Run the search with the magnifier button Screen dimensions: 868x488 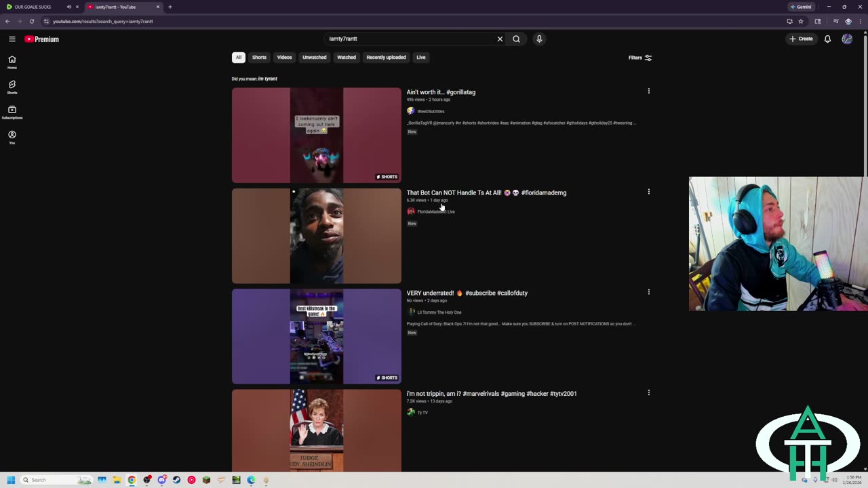(x=516, y=39)
